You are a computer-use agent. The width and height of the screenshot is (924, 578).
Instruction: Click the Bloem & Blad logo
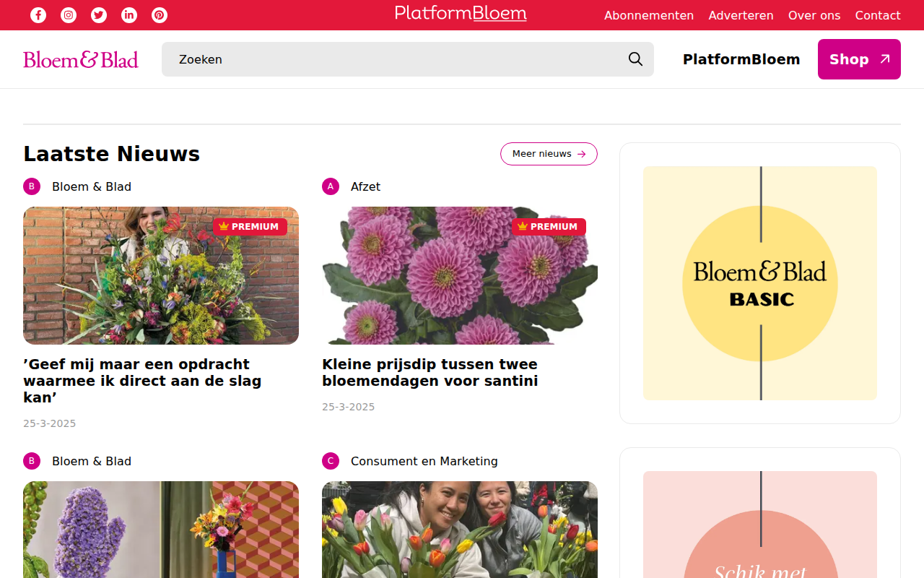pyautogui.click(x=81, y=59)
